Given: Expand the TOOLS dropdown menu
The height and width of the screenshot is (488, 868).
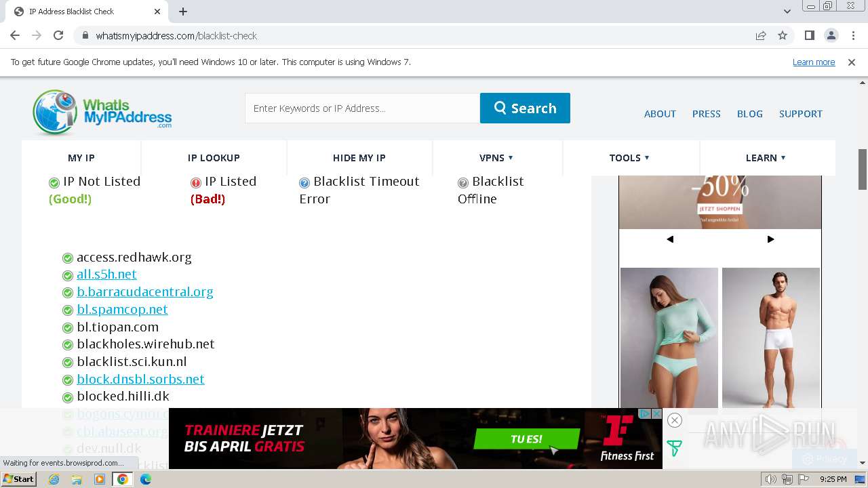Looking at the screenshot, I should click(629, 158).
